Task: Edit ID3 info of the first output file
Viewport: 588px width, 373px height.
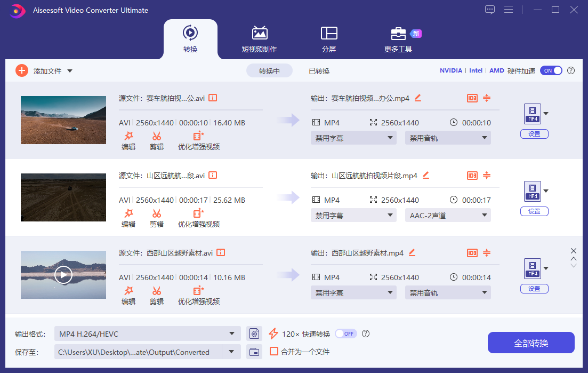Action: pyautogui.click(x=471, y=98)
